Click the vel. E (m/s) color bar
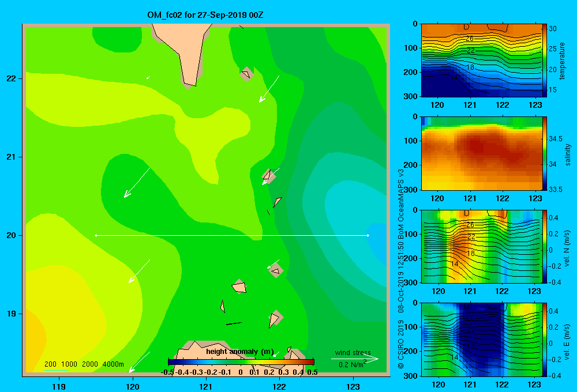The height and width of the screenshot is (392, 577). (x=545, y=340)
